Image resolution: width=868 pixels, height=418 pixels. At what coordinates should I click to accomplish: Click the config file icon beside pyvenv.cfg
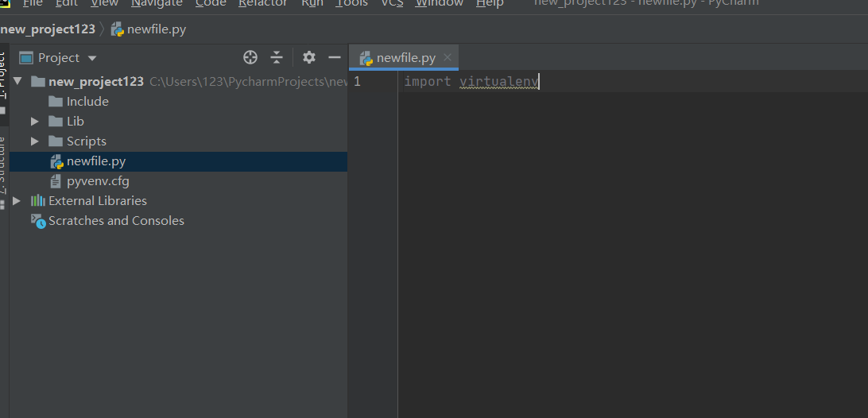(x=56, y=181)
